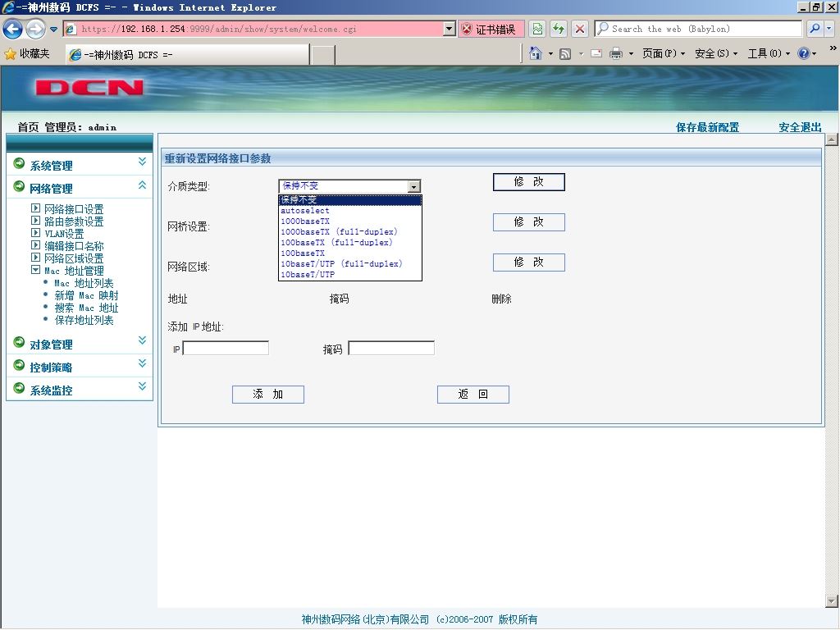This screenshot has height=630, width=840.
Task: Select 10baseT/UTP (full-duplex) option
Action: tap(350, 264)
